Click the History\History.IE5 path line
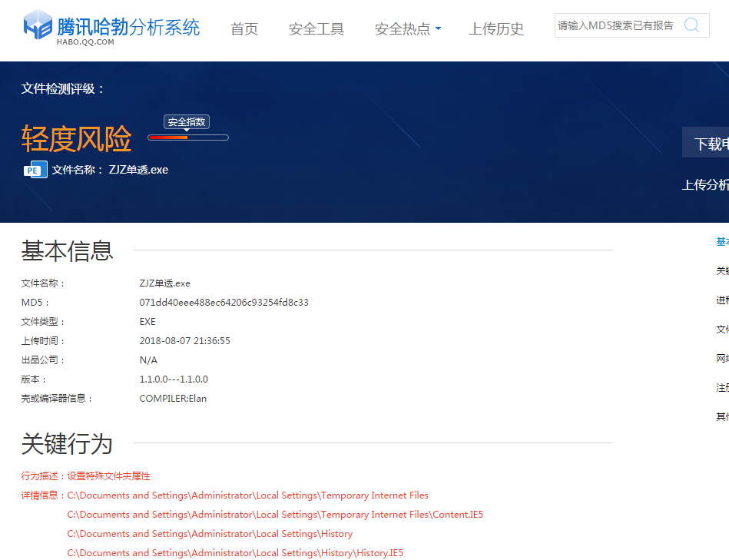 pyautogui.click(x=235, y=552)
